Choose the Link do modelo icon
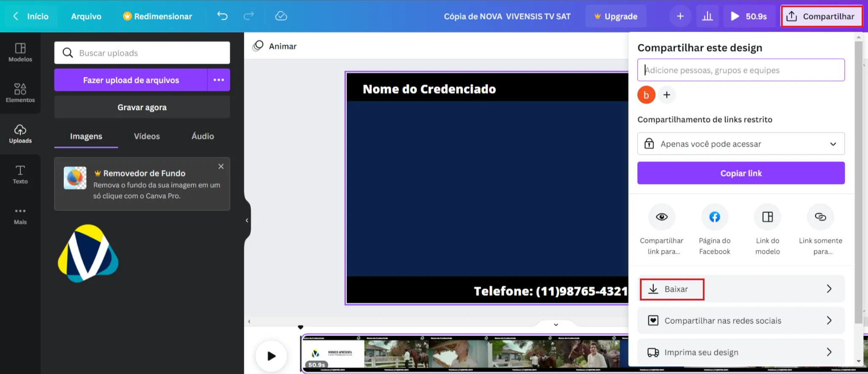The width and height of the screenshot is (868, 374). point(767,217)
